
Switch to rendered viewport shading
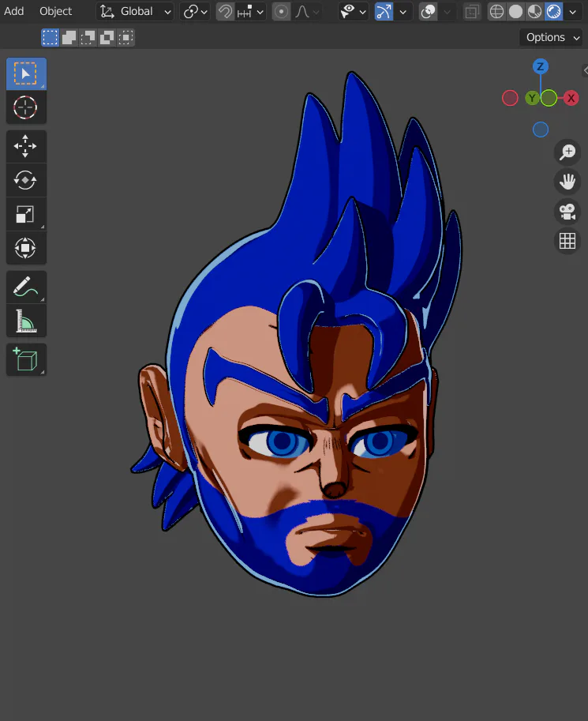coord(553,12)
